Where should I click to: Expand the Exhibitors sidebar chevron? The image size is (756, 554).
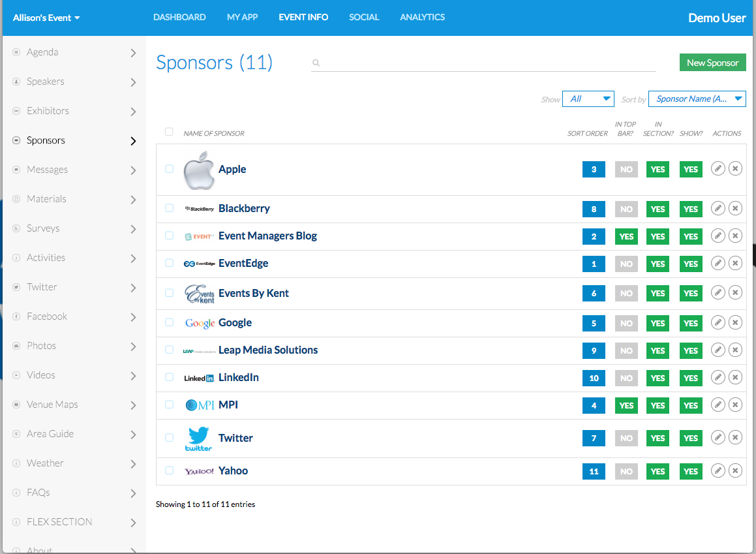(x=134, y=112)
